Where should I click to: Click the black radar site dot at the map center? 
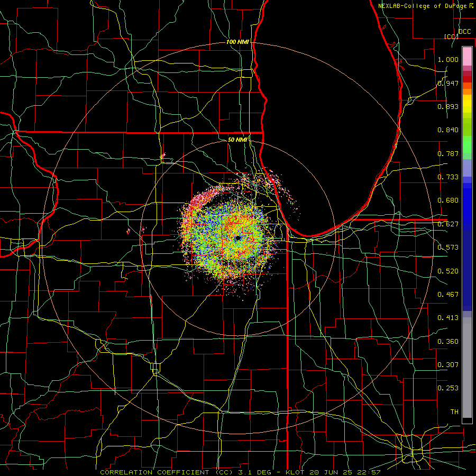(238, 239)
